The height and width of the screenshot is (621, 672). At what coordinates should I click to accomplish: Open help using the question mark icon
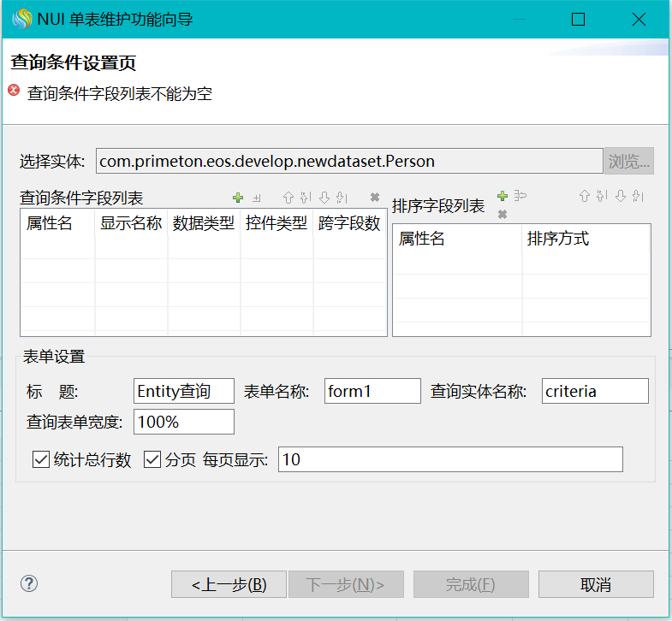click(29, 584)
